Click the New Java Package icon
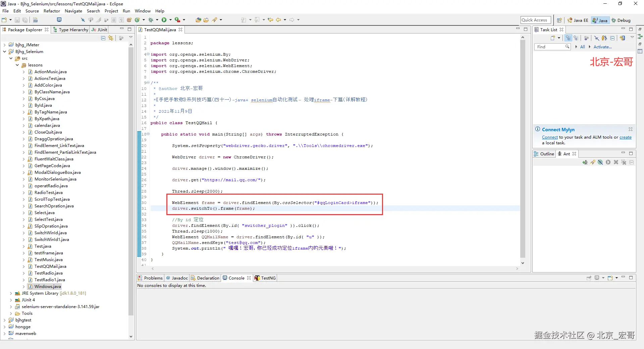This screenshot has height=349, width=644. (x=129, y=20)
